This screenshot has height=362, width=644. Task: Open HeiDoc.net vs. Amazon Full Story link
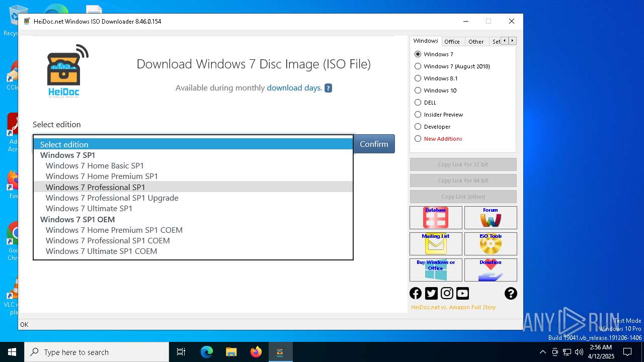[453, 307]
